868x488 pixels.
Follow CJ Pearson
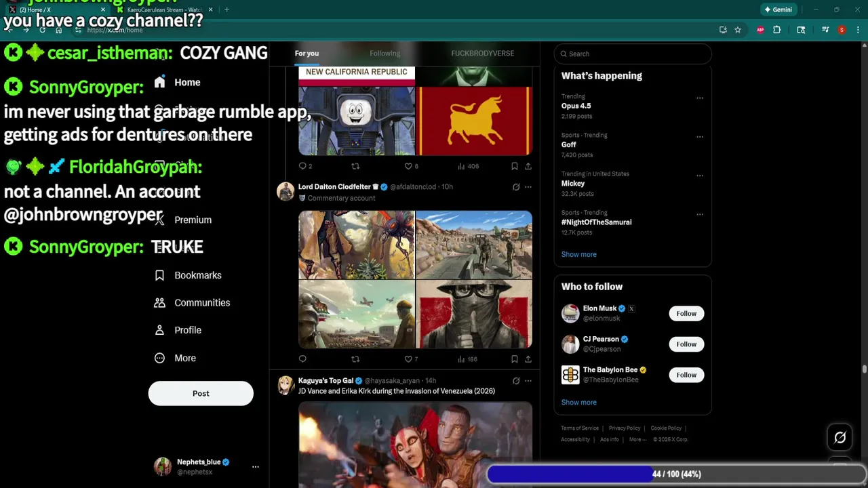point(686,344)
